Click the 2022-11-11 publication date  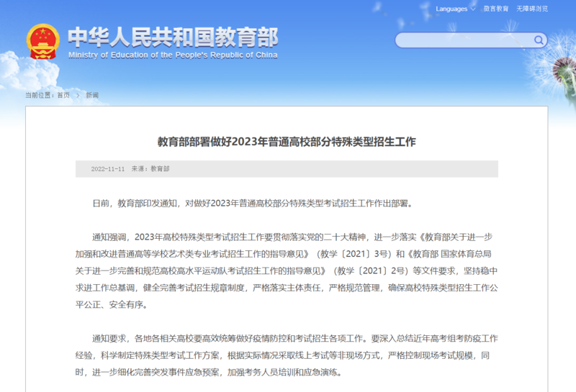108,169
